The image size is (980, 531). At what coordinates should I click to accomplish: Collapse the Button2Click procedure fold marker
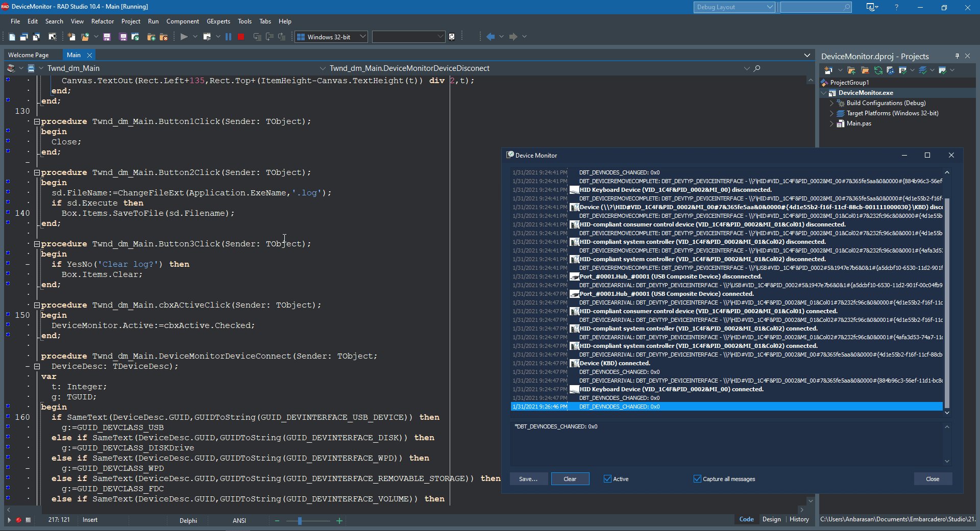[x=37, y=172]
